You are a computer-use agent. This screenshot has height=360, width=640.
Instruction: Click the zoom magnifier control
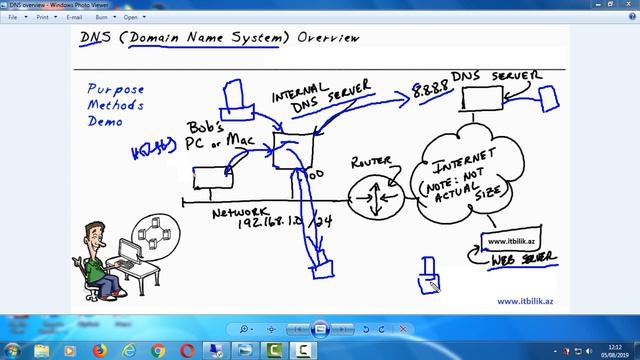point(243,329)
